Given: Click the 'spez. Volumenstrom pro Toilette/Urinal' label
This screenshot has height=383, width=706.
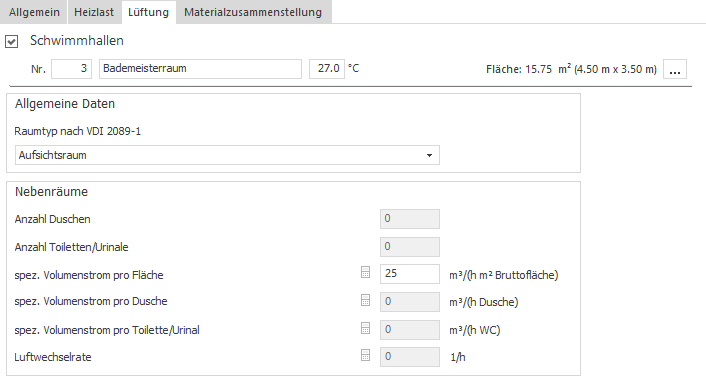Looking at the screenshot, I should pyautogui.click(x=107, y=330).
